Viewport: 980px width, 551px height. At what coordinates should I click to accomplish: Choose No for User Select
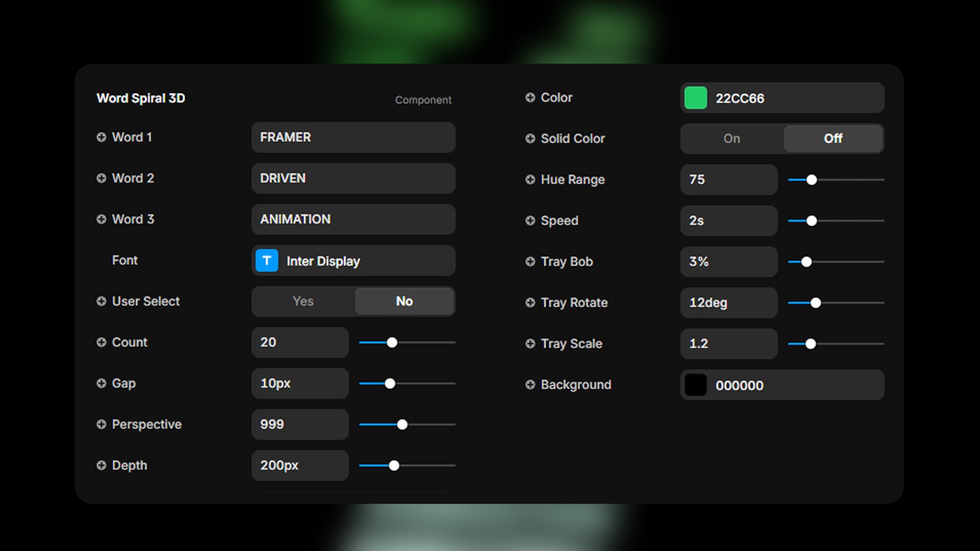tap(404, 301)
